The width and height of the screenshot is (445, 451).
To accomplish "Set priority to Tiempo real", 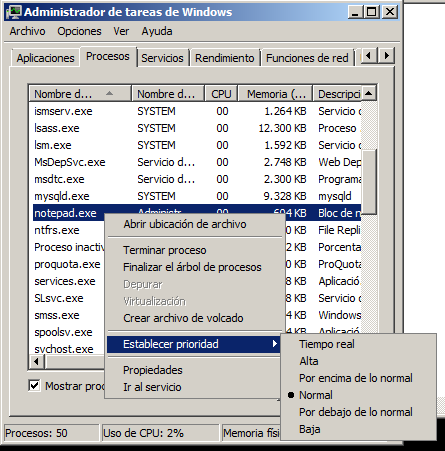I will click(x=359, y=344).
